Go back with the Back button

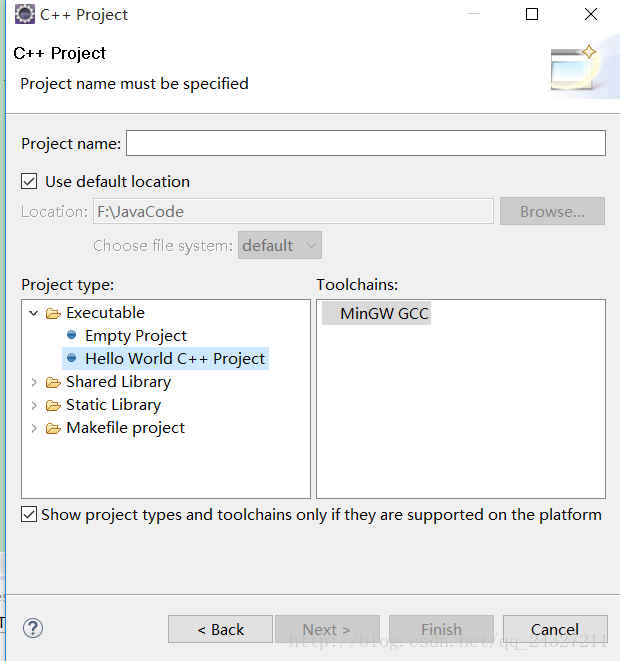click(x=220, y=629)
